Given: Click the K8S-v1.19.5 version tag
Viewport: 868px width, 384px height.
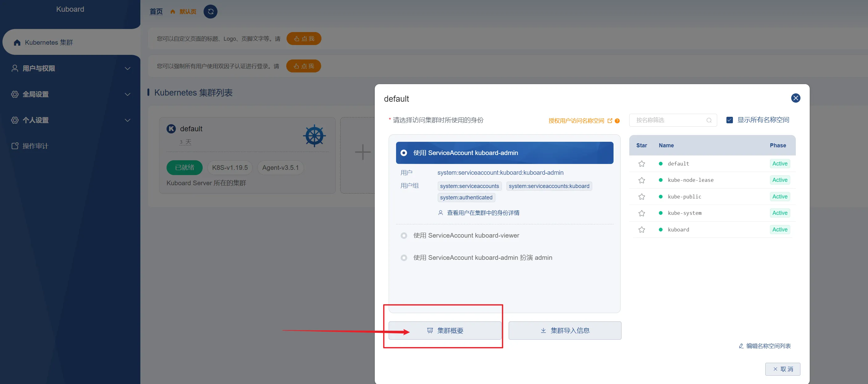Looking at the screenshot, I should click(230, 168).
